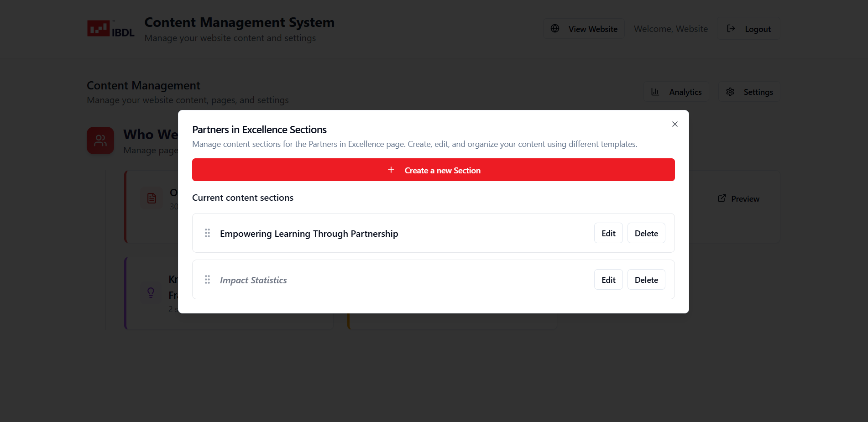Click the Analytics bar chart icon
The height and width of the screenshot is (422, 868).
(x=655, y=92)
